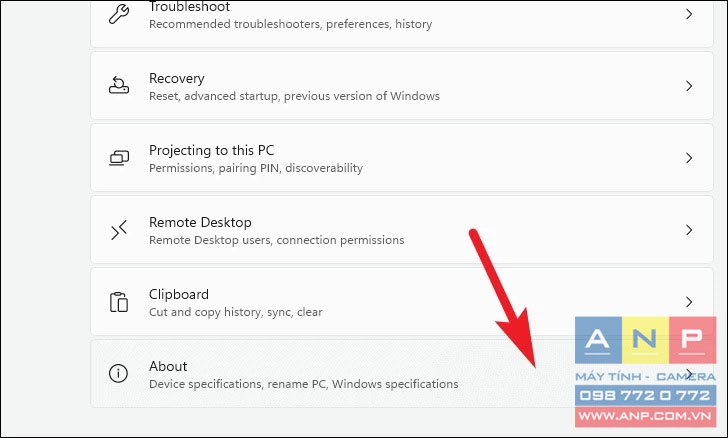Expand the Clipboard chevron arrow

point(689,302)
